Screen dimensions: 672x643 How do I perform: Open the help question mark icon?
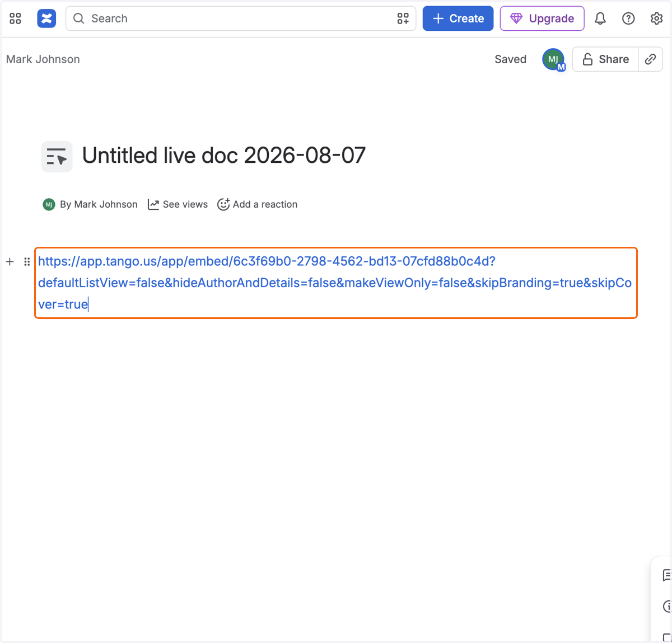pos(628,18)
